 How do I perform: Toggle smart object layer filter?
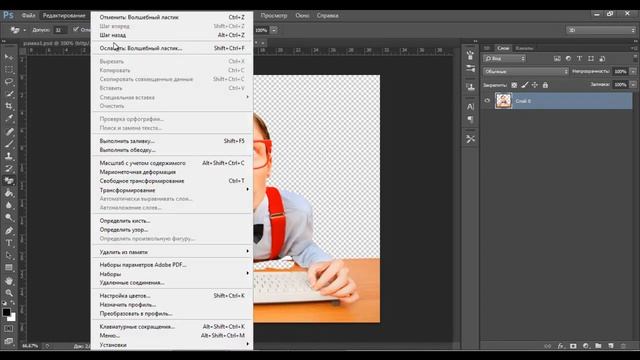(x=602, y=59)
